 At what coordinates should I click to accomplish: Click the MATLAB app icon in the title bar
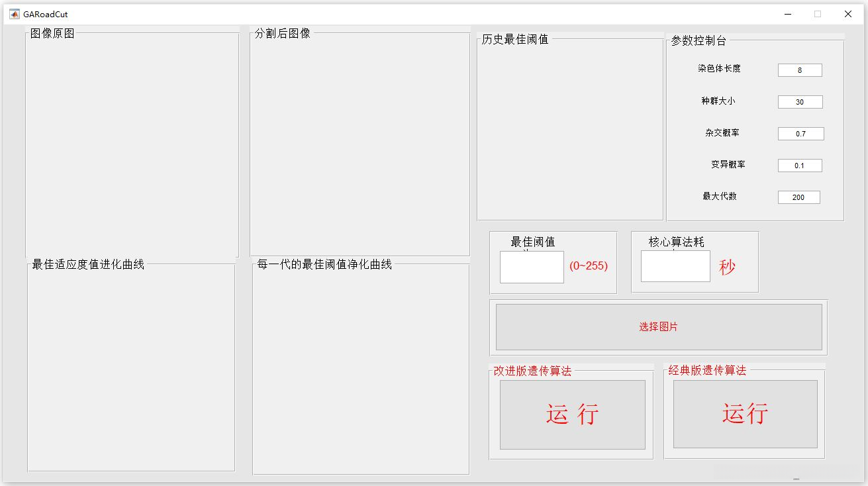tap(15, 14)
